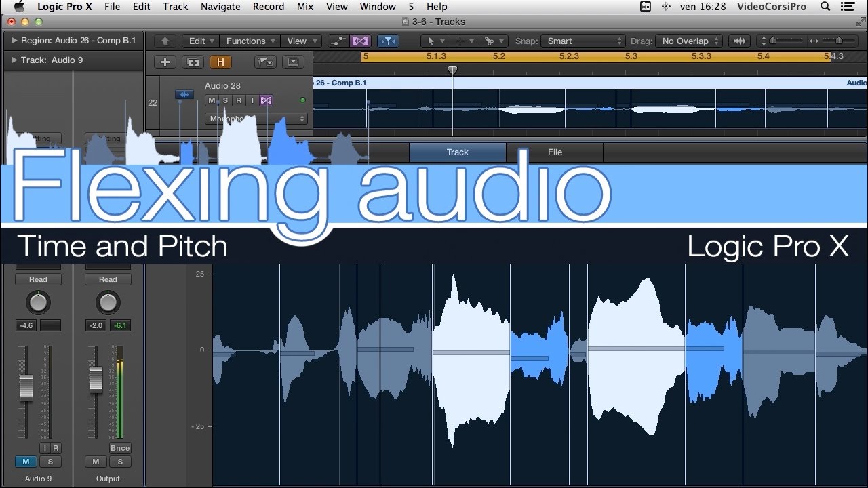Solo the Audio 9 channel strip
This screenshot has width=868, height=488.
(50, 462)
